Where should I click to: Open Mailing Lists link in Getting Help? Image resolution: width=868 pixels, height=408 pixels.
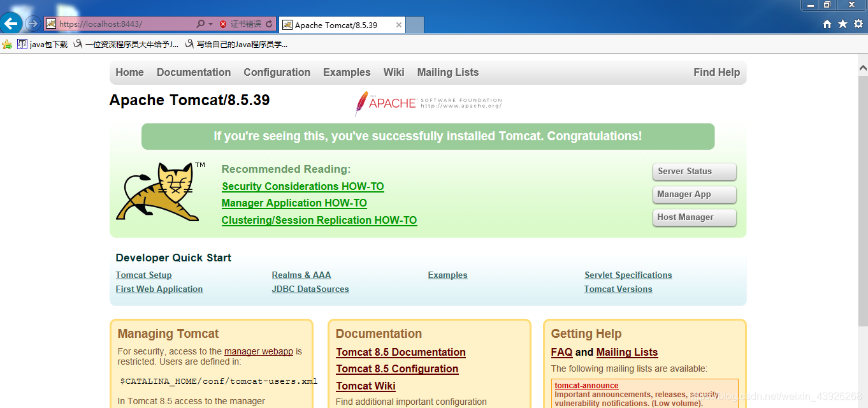(x=627, y=352)
